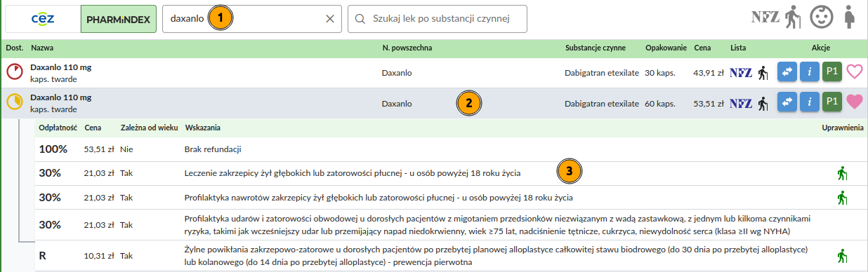
Task: Remove Daxanlo 60 kaps. from favorites with the filled heart
Action: click(x=854, y=102)
